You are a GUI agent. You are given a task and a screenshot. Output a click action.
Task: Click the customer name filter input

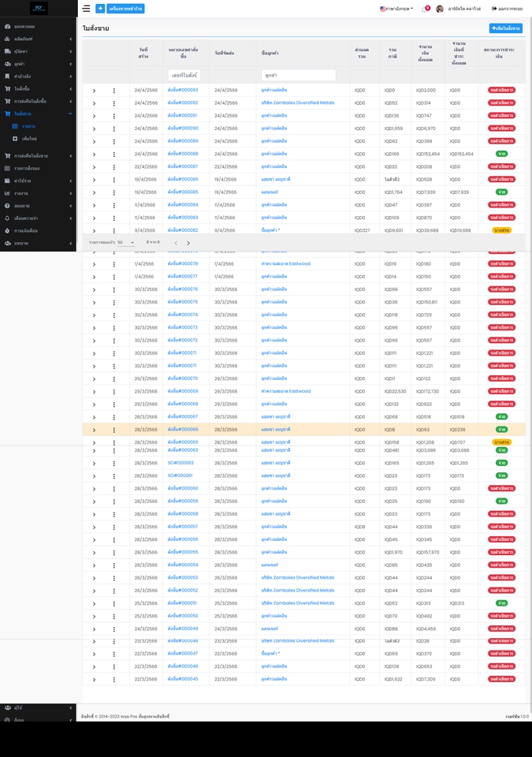[299, 76]
